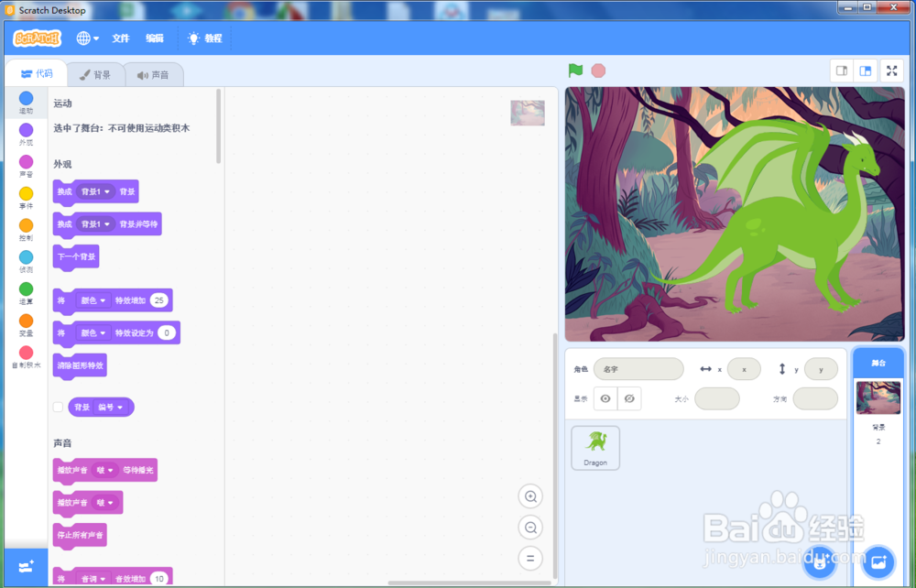Viewport: 916px width, 588px height.
Task: Switch to small stage layout
Action: coord(842,71)
